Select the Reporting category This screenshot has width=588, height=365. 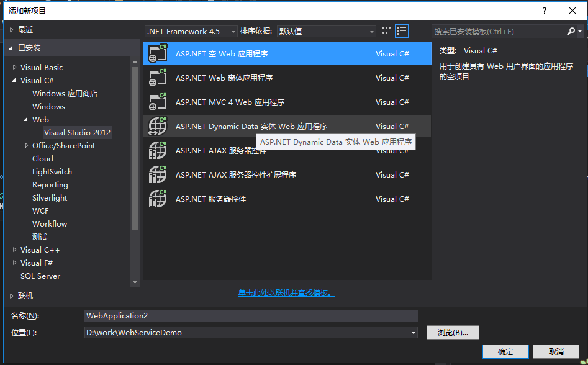pos(50,185)
